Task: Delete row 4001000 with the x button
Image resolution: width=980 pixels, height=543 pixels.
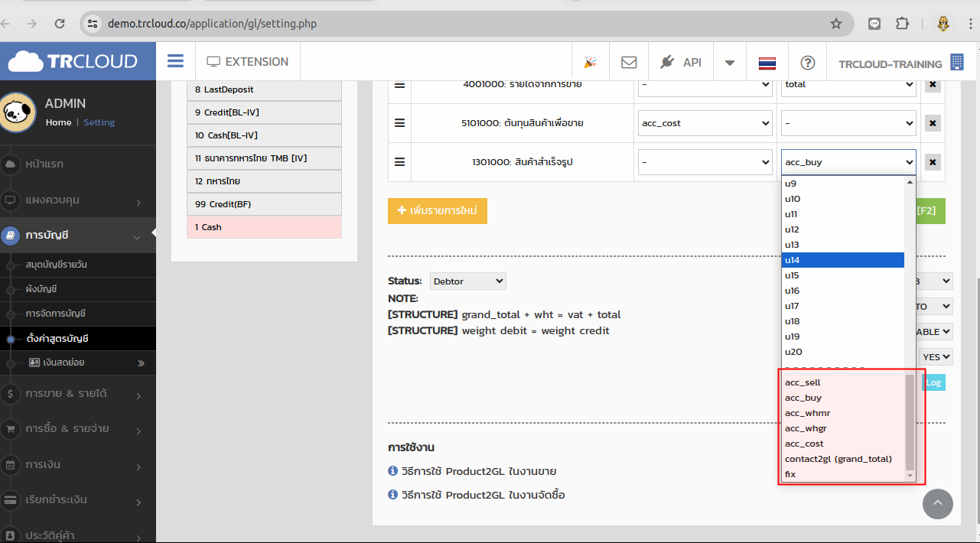Action: pos(933,84)
